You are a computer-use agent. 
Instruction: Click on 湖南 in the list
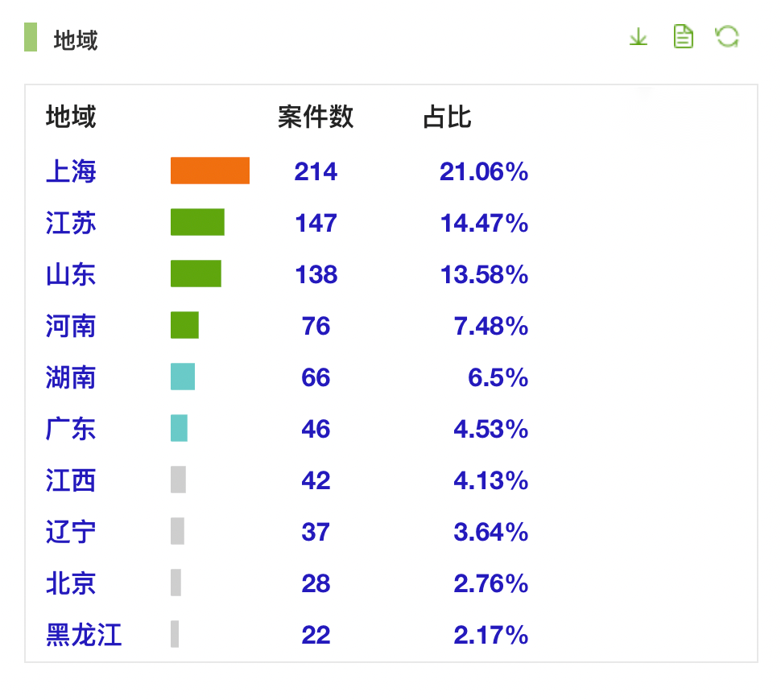[x=71, y=377]
